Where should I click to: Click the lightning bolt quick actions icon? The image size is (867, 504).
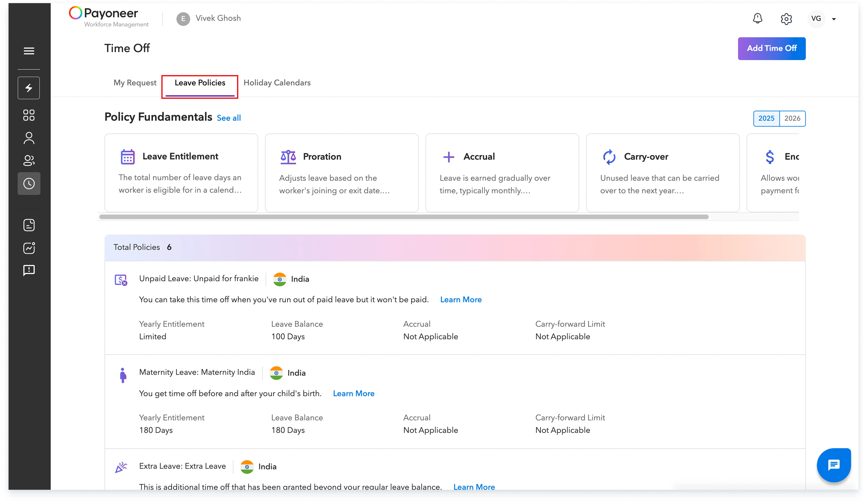[x=29, y=88]
